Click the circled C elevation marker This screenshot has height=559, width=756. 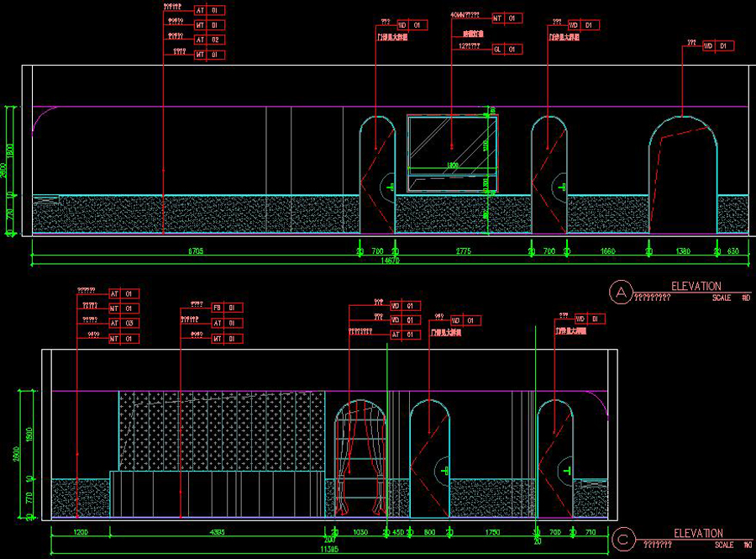(x=622, y=539)
